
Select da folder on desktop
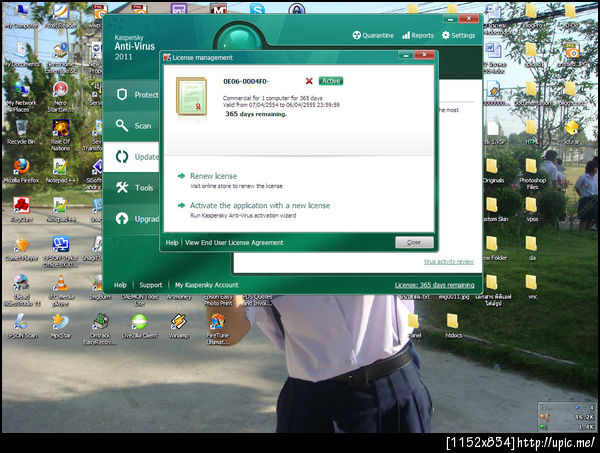pyautogui.click(x=532, y=248)
